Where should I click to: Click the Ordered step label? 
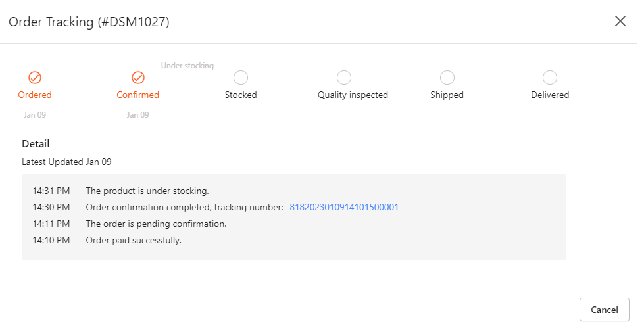pyautogui.click(x=35, y=95)
